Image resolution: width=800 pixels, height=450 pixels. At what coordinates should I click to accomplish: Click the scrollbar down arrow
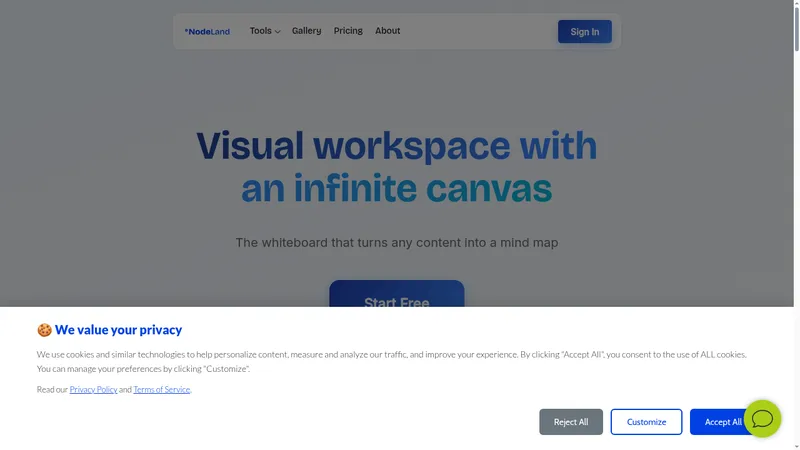tap(796, 447)
